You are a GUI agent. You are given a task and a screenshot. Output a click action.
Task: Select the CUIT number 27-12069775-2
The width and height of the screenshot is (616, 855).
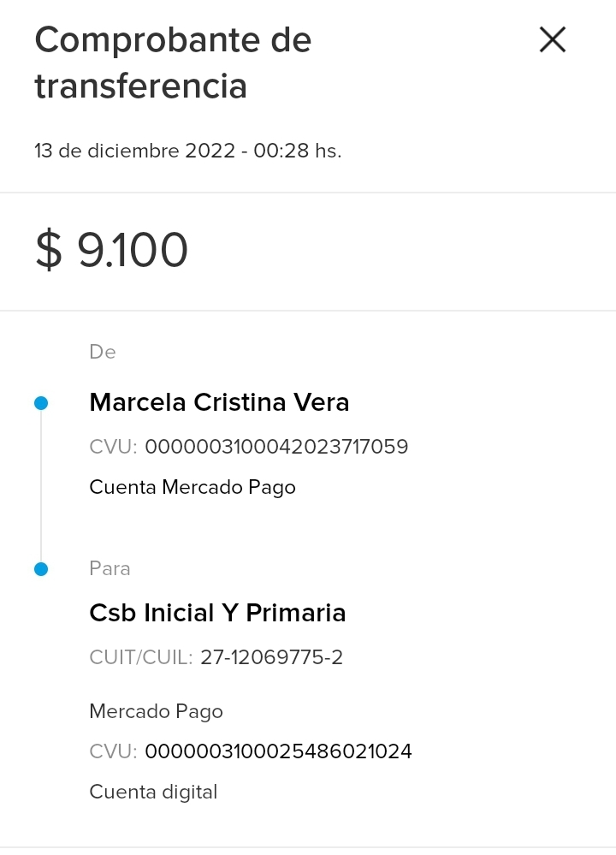(x=271, y=657)
